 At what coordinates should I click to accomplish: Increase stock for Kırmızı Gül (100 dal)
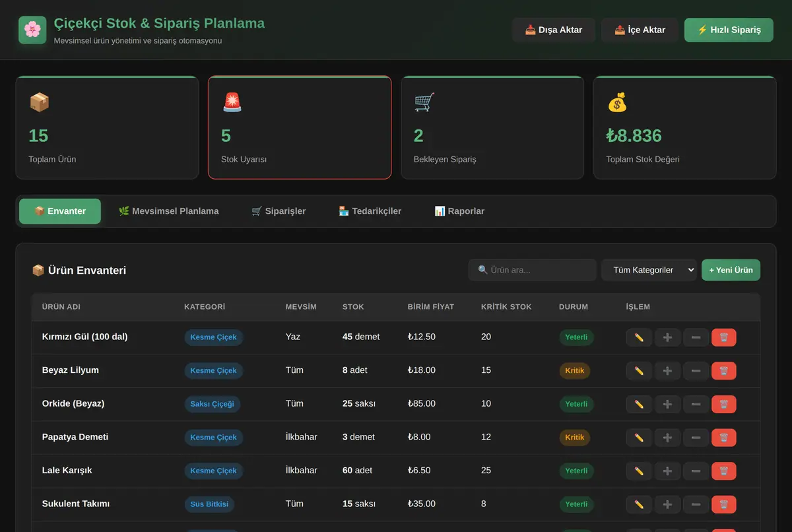(x=667, y=337)
